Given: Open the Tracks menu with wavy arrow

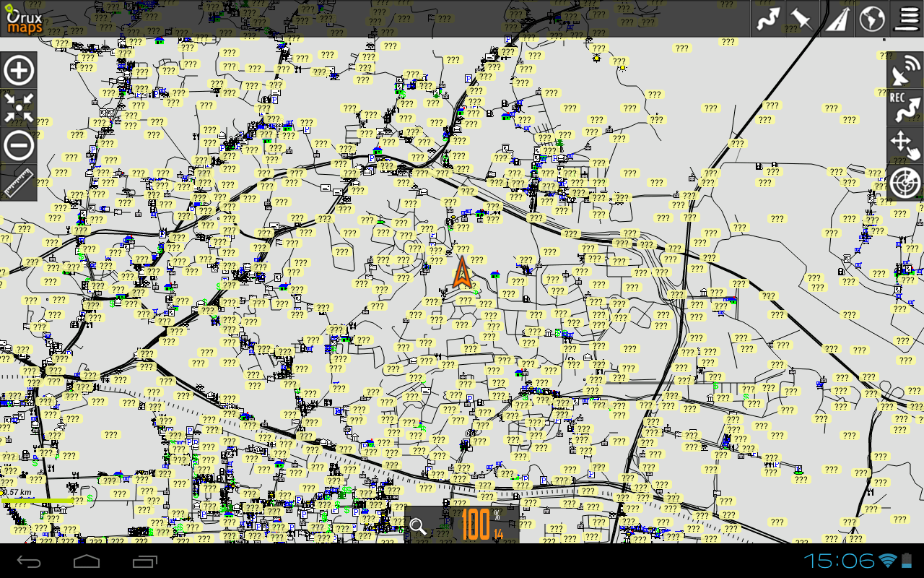Looking at the screenshot, I should click(x=768, y=19).
